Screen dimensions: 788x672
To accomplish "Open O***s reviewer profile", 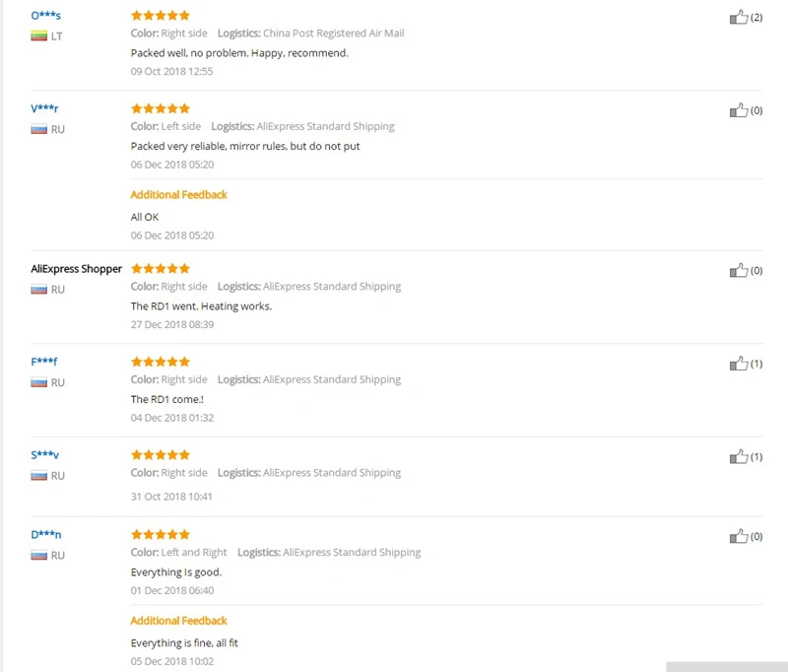I will 45,16.
